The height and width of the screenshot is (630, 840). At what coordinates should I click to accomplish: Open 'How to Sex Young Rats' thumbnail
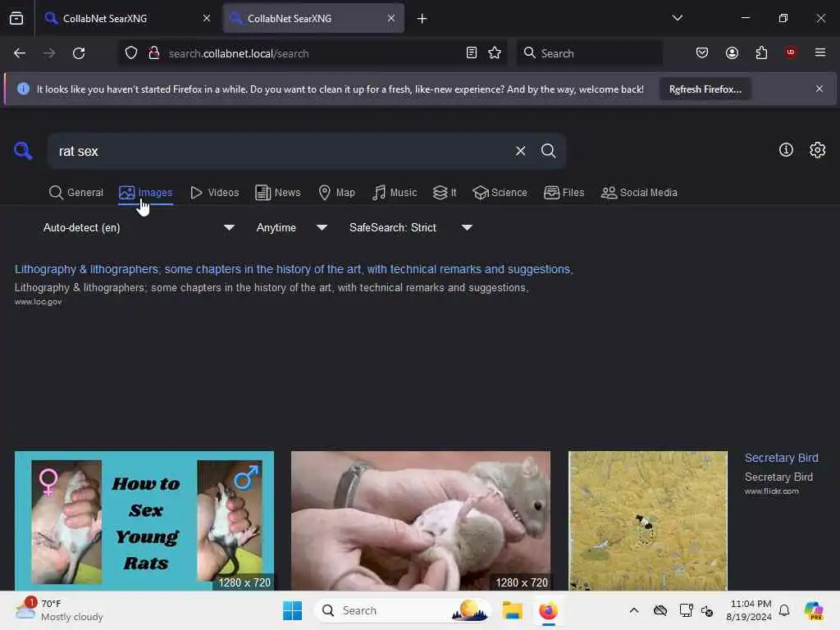click(x=144, y=521)
